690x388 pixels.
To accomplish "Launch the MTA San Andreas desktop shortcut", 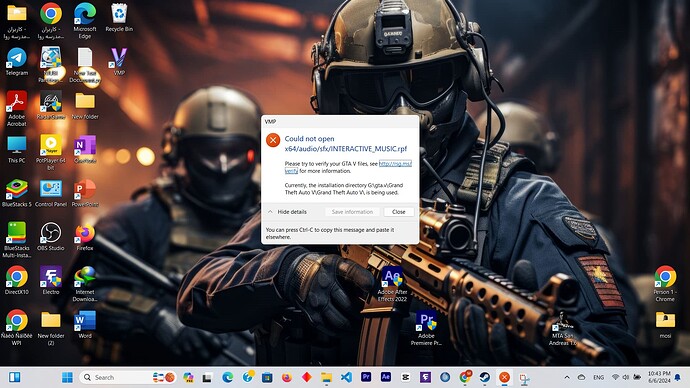I will tap(562, 329).
